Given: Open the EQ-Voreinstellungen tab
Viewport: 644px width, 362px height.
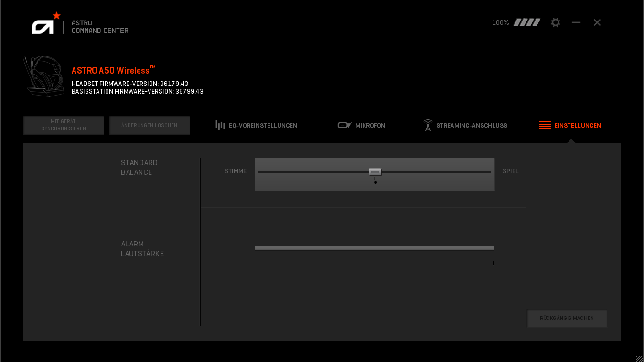Looking at the screenshot, I should (x=257, y=125).
